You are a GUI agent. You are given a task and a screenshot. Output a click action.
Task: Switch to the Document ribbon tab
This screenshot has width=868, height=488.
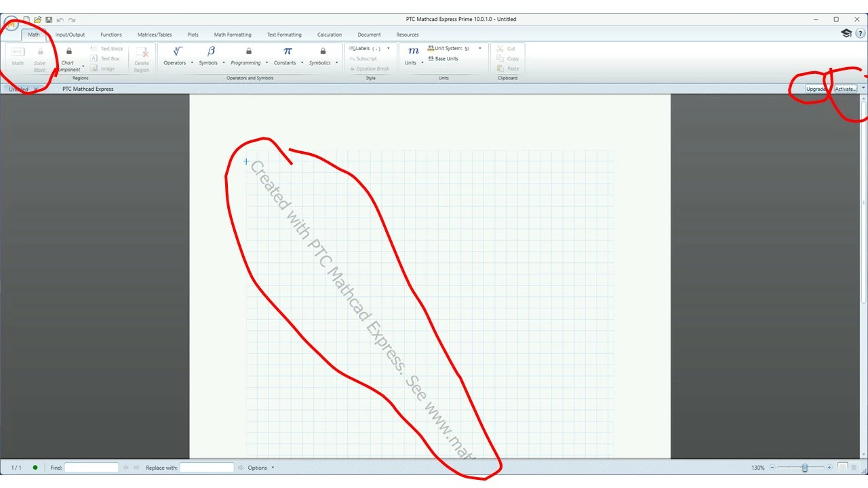tap(369, 35)
